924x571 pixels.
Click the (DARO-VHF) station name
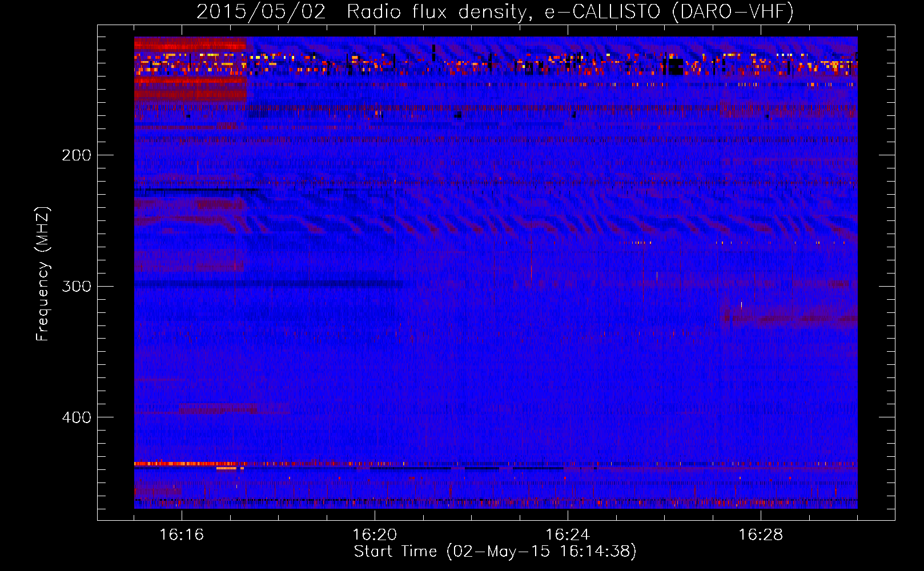733,12
